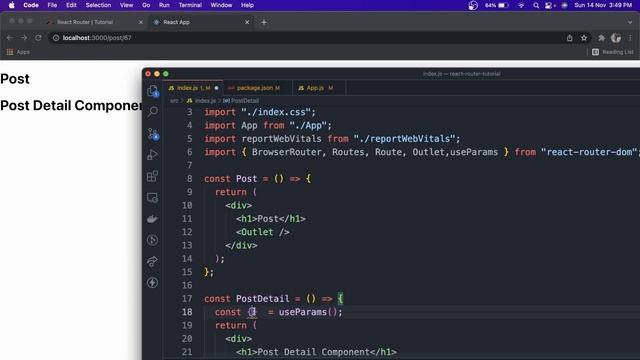
Task: Switch to React Router Tutorial browser tab
Action: tap(95, 22)
